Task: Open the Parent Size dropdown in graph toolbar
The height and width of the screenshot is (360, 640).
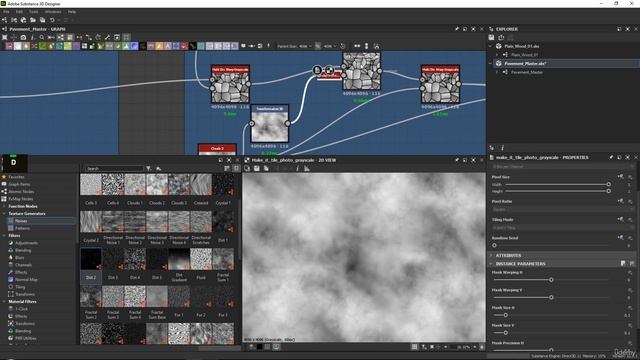Action: pos(294,46)
